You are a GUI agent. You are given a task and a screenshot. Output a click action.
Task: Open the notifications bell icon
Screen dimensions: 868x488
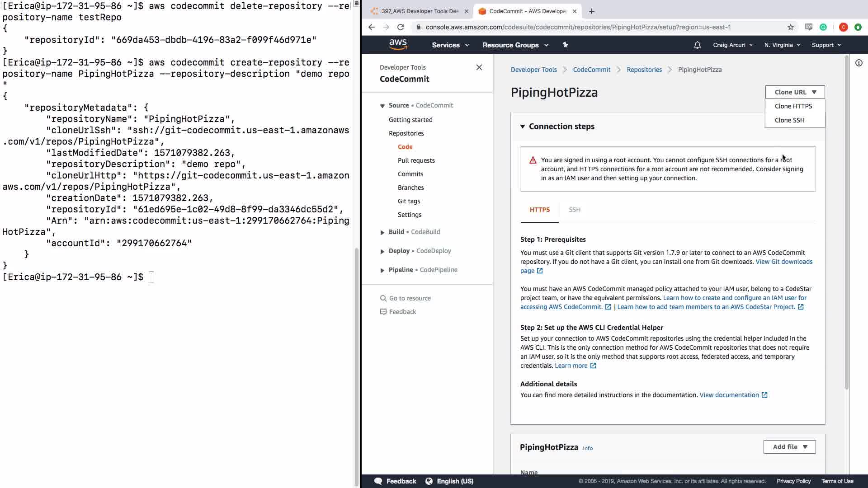[697, 45]
